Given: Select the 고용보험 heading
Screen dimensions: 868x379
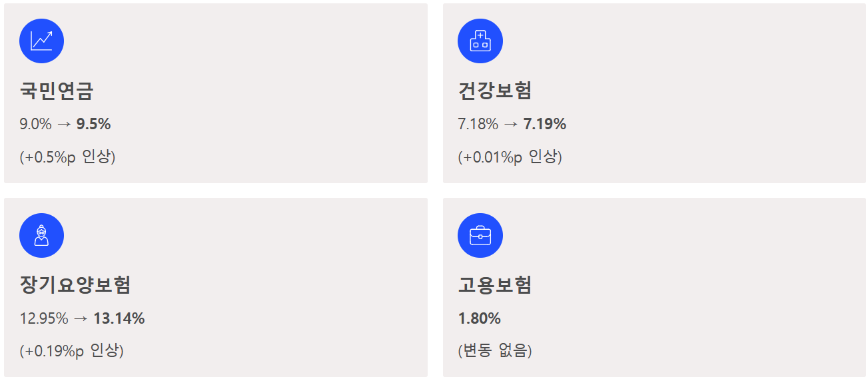Looking at the screenshot, I should tap(495, 285).
